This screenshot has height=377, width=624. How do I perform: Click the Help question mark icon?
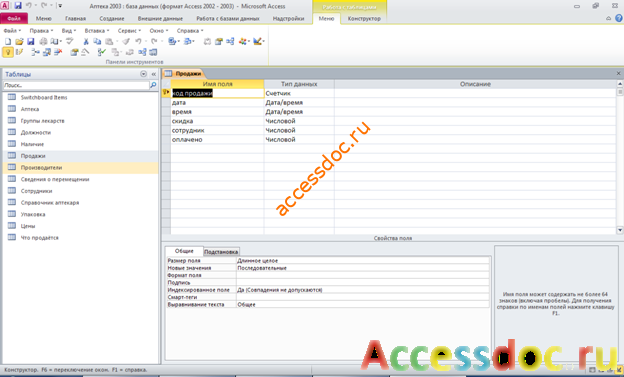point(618,18)
